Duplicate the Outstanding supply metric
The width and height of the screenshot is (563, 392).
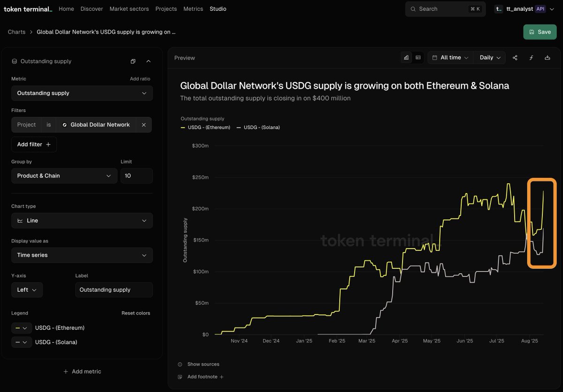[133, 61]
